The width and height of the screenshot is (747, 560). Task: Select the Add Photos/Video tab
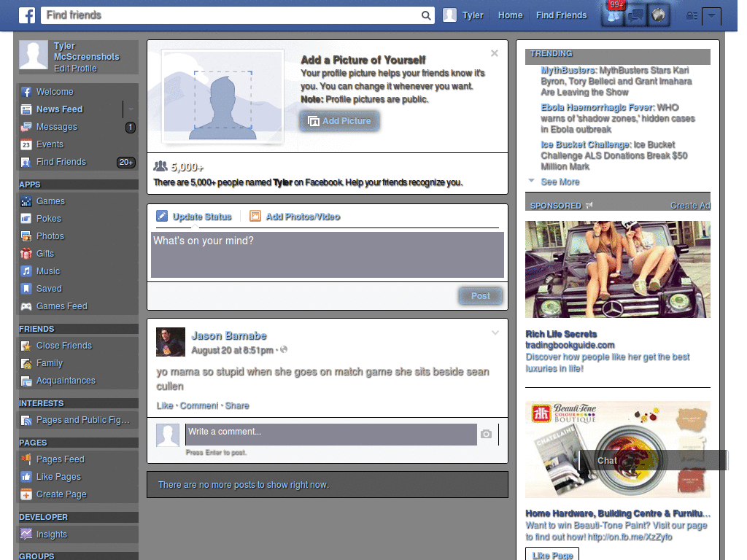pos(295,217)
